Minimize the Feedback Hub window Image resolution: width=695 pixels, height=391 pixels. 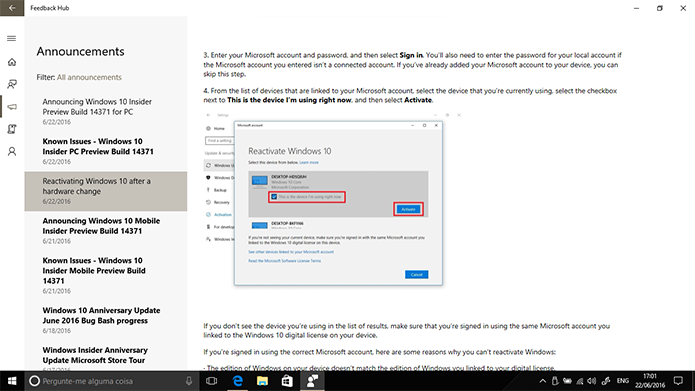point(636,8)
